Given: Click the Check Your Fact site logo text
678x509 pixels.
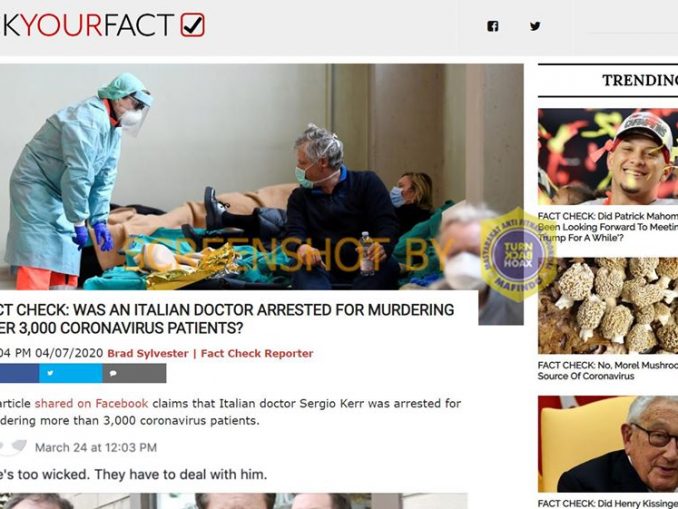Looking at the screenshot, I should pyautogui.click(x=88, y=25).
